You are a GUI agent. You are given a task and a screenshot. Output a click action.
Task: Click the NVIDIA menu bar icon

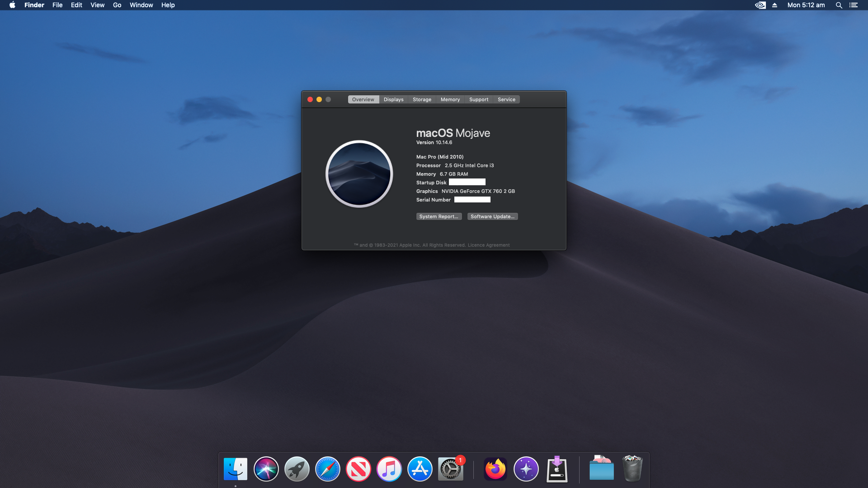pos(760,5)
